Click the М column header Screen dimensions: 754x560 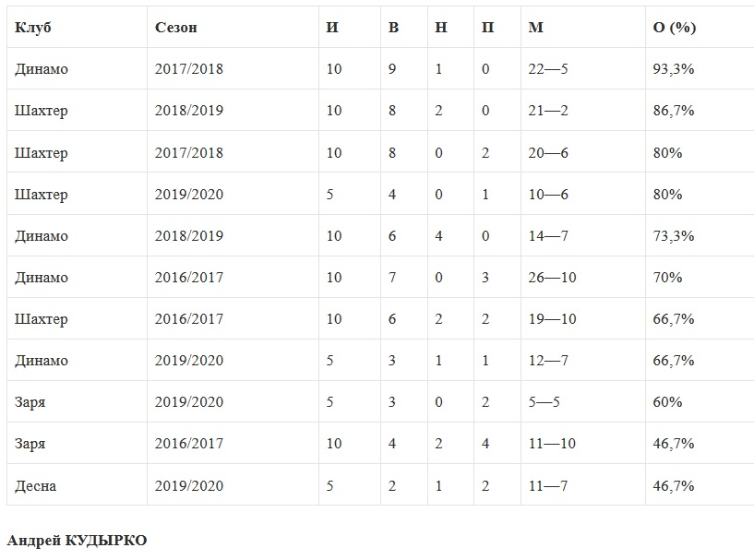[535, 28]
